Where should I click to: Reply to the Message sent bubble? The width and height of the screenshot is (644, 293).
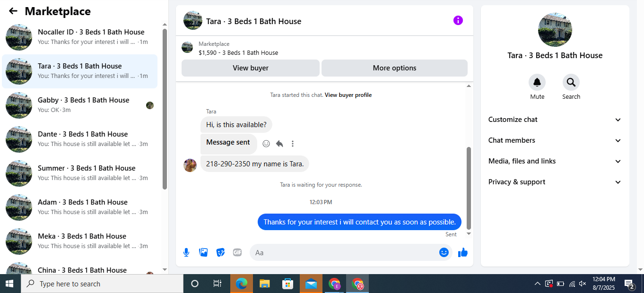click(x=279, y=144)
